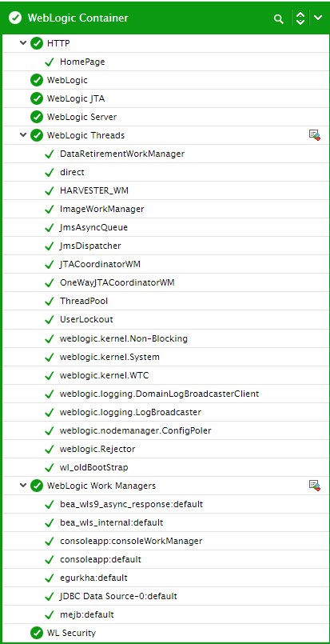Viewport: 330px width, 644px height.
Task: Click the WebLogic Container status check icon
Action: [x=15, y=18]
